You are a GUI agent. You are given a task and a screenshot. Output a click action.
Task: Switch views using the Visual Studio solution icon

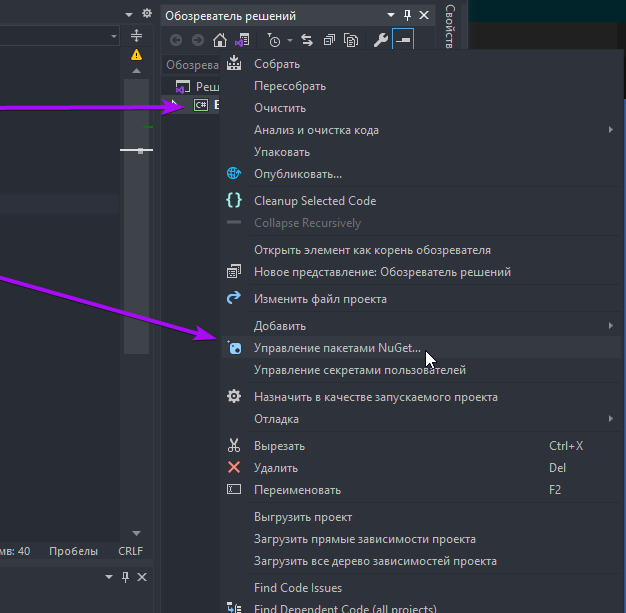(240, 41)
